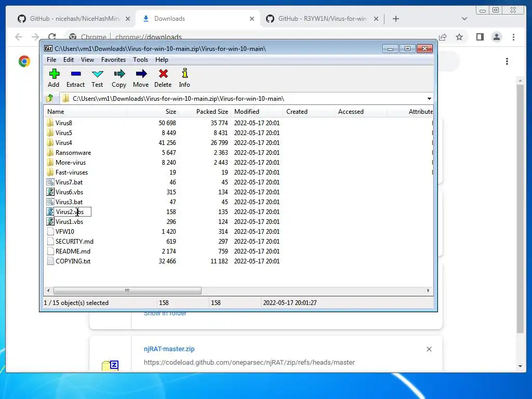Open the File menu in 7-Zip
Viewport: 532px width, 399px height.
click(51, 60)
